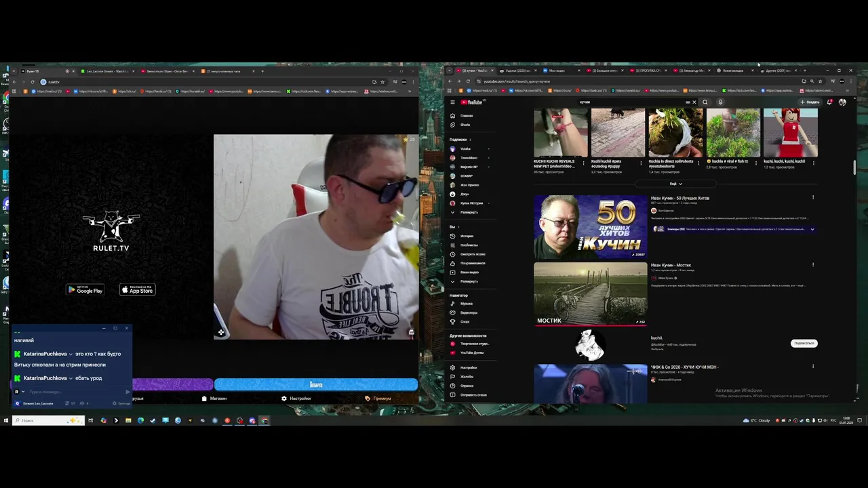
Task: Go to Главная in YouTube sidebar
Action: [x=472, y=116]
